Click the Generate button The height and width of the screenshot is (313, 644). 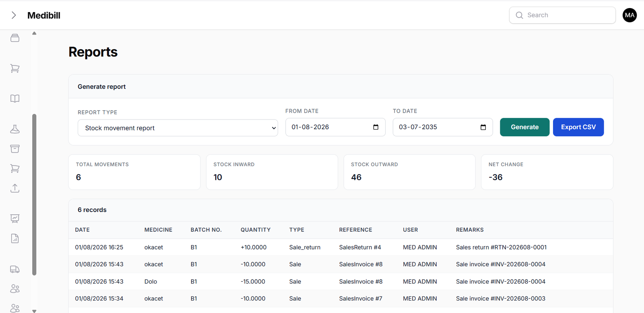click(524, 127)
